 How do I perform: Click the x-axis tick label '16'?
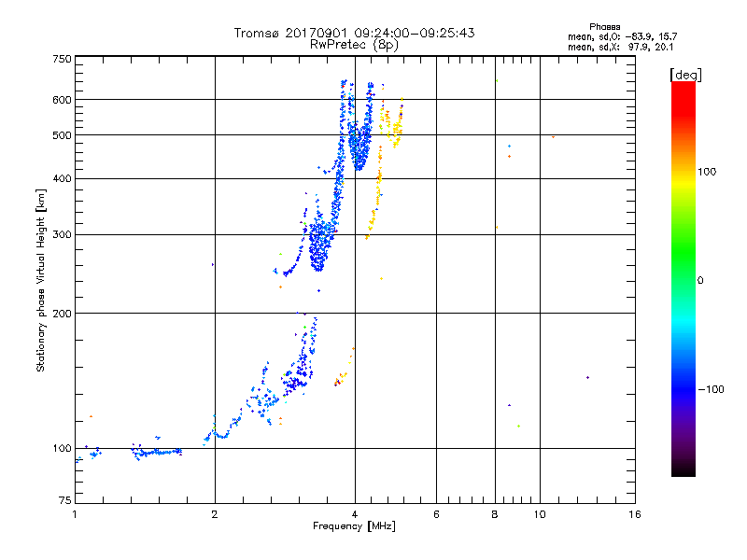pyautogui.click(x=635, y=514)
